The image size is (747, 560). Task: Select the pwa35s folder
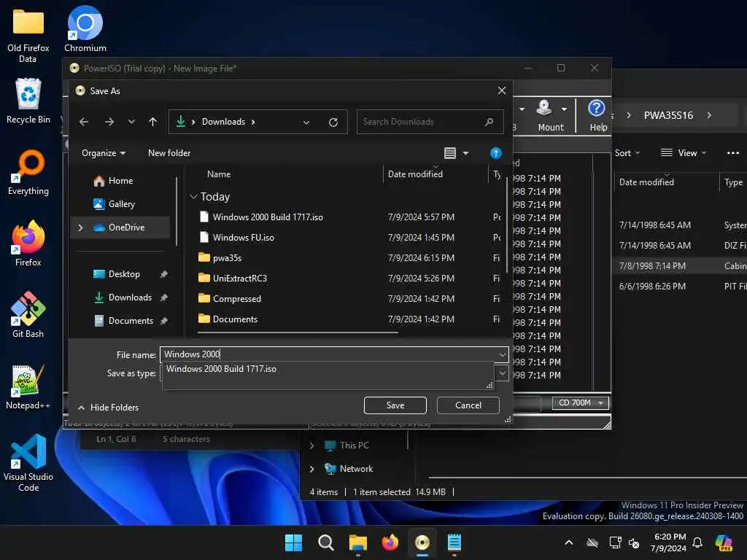[x=228, y=258]
